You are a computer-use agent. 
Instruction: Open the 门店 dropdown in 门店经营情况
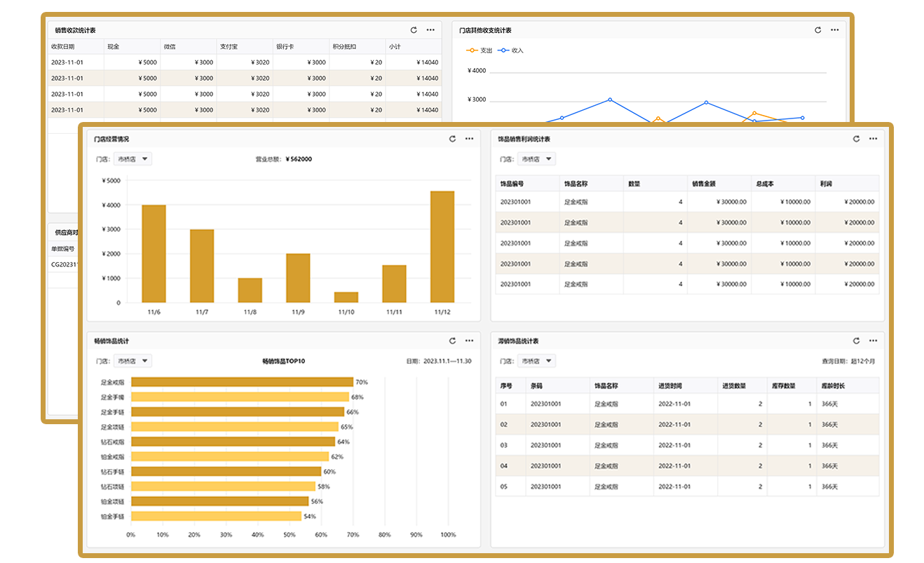click(x=133, y=159)
